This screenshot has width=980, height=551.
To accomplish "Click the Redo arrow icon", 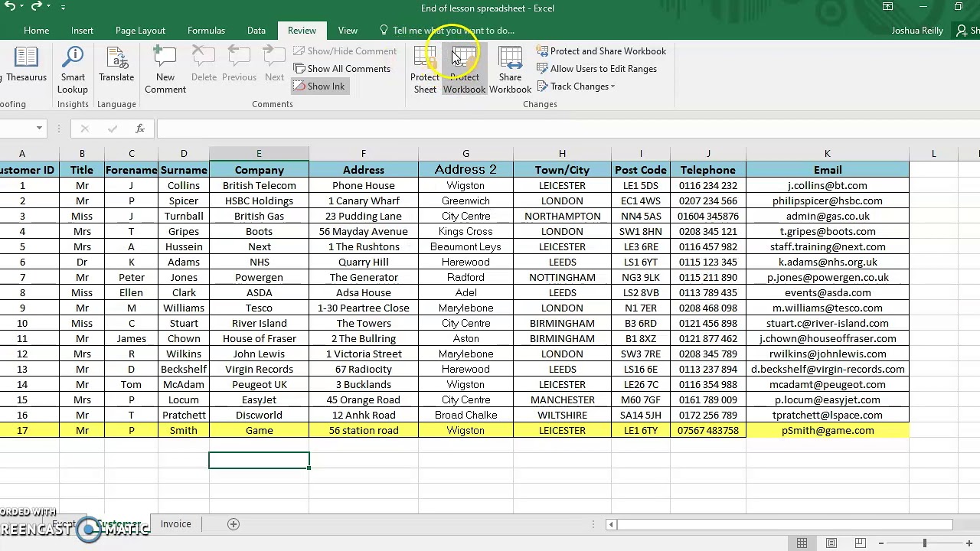I will point(36,6).
